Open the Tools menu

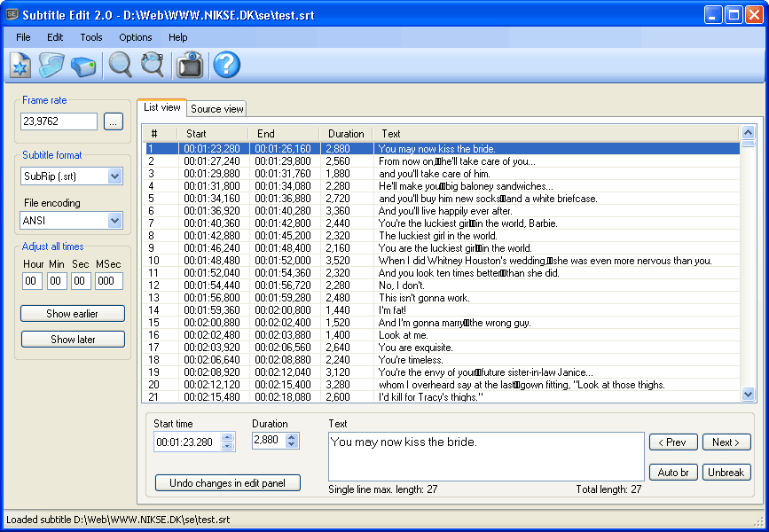pyautogui.click(x=91, y=37)
